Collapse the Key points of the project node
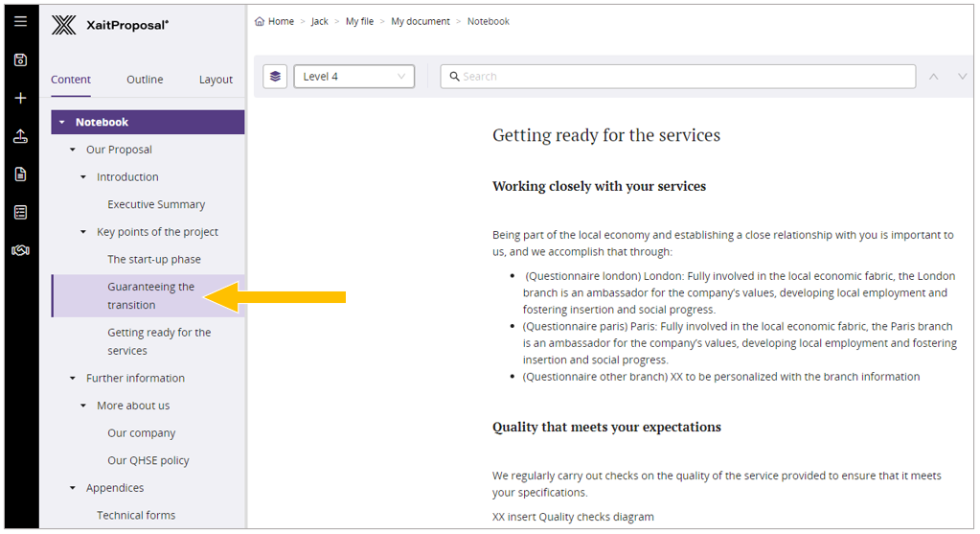This screenshot has width=980, height=534. [84, 232]
